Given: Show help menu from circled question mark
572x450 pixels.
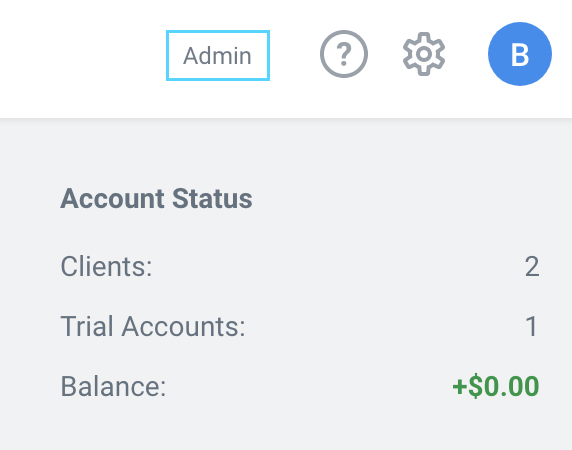Looking at the screenshot, I should click(x=344, y=54).
